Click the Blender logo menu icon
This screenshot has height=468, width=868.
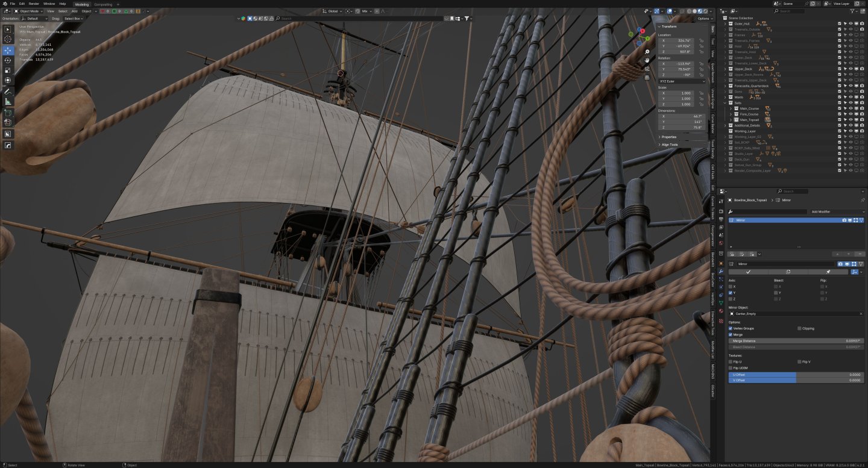click(x=4, y=4)
